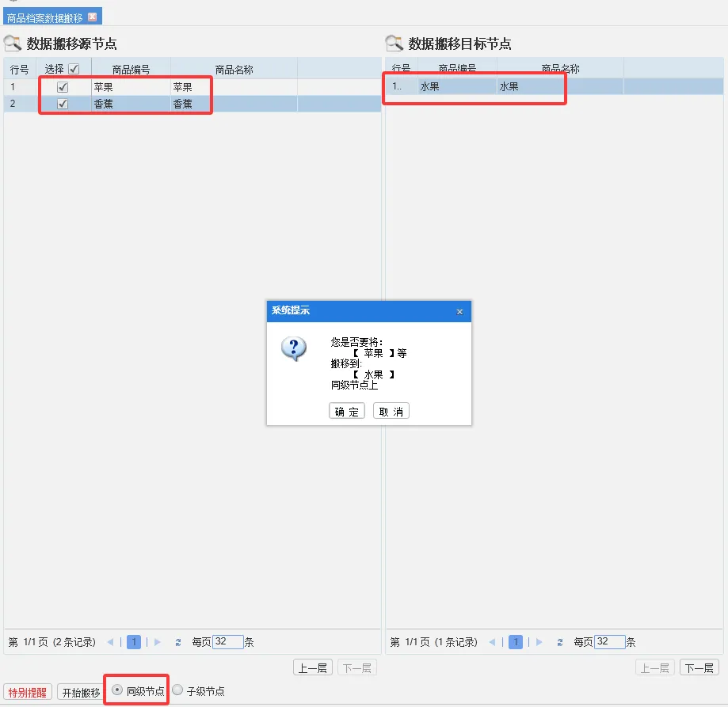Close the 系统提示 dialog with X
This screenshot has height=707, width=728.
pos(459,312)
